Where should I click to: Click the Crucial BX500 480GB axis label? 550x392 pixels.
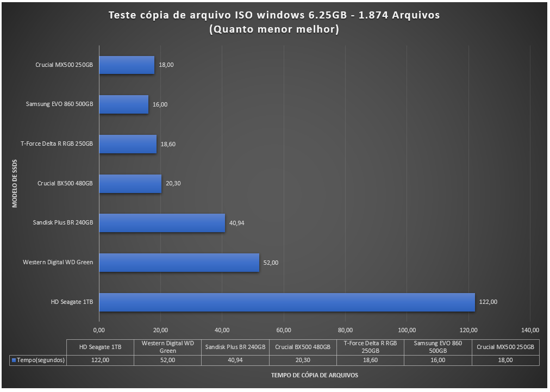pyautogui.click(x=65, y=184)
